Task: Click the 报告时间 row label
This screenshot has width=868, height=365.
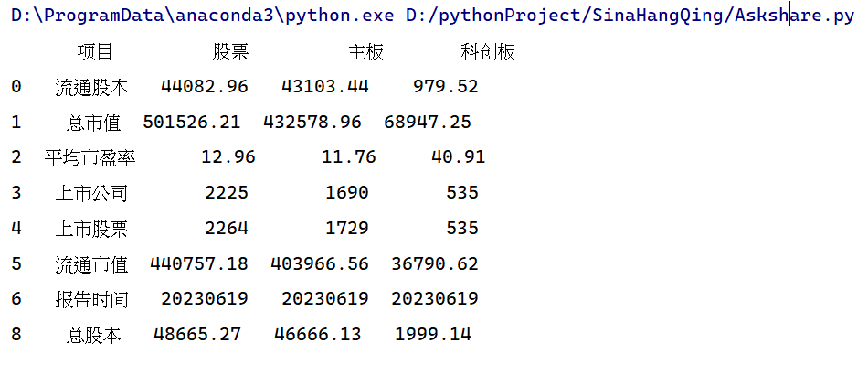Action: click(91, 300)
